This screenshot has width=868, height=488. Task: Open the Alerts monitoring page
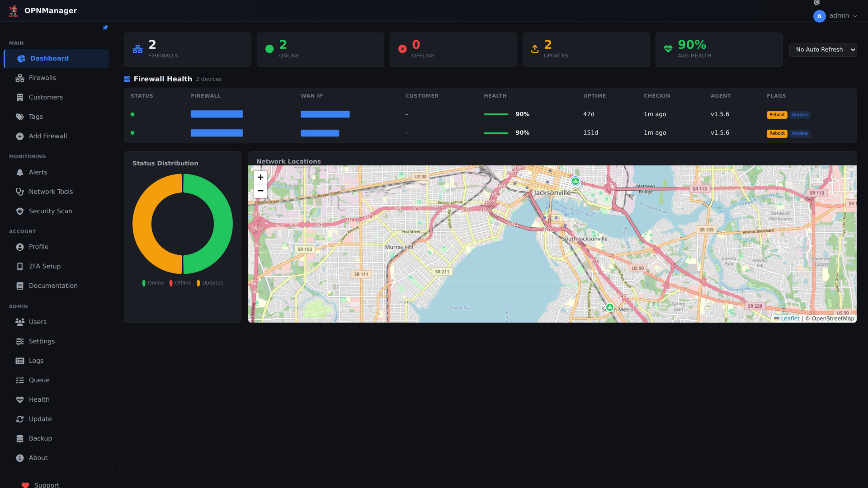(x=57, y=173)
